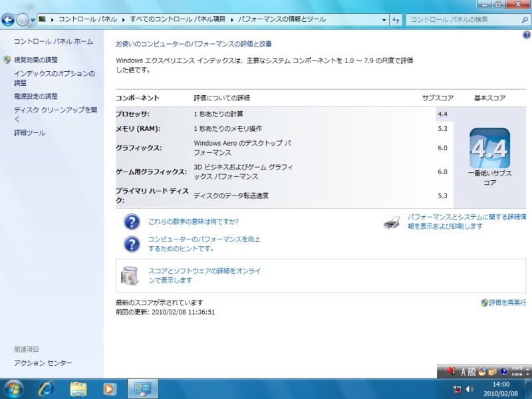Refresh the page with the address bar button
This screenshot has height=399, width=532.
pos(396,20)
